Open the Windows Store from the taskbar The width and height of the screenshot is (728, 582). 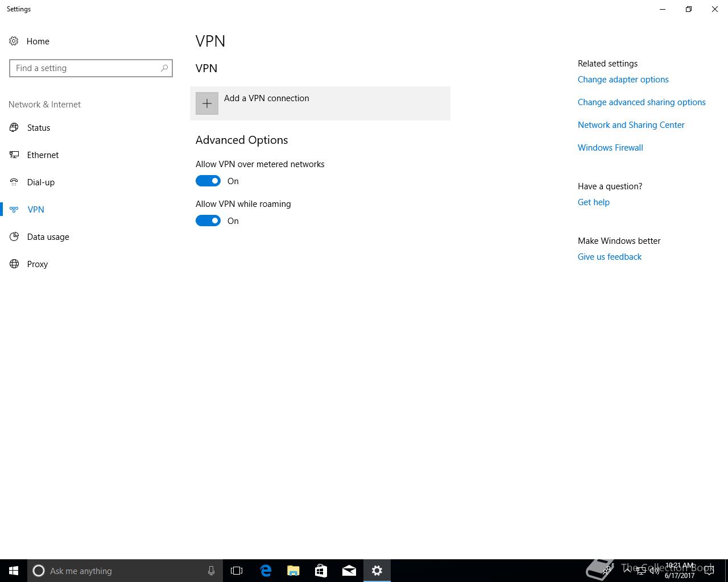point(321,571)
